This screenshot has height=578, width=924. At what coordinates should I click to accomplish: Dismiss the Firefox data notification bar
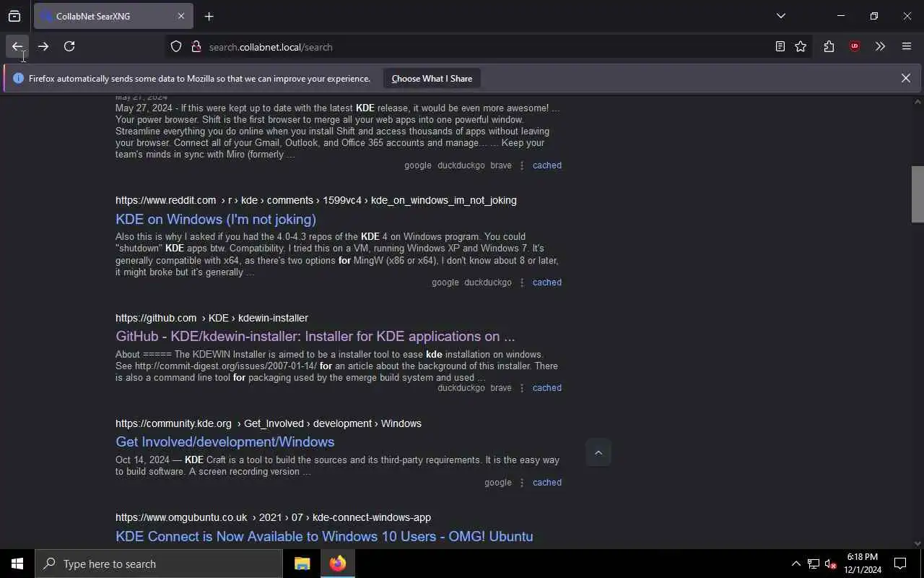905,78
